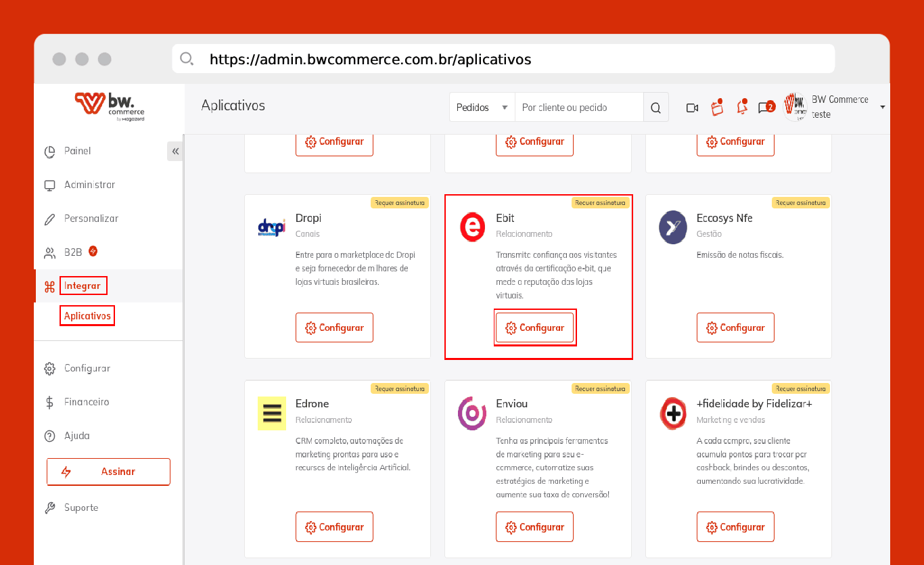Click the sidebar Configurar gear icon
Image resolution: width=924 pixels, height=565 pixels.
point(49,369)
